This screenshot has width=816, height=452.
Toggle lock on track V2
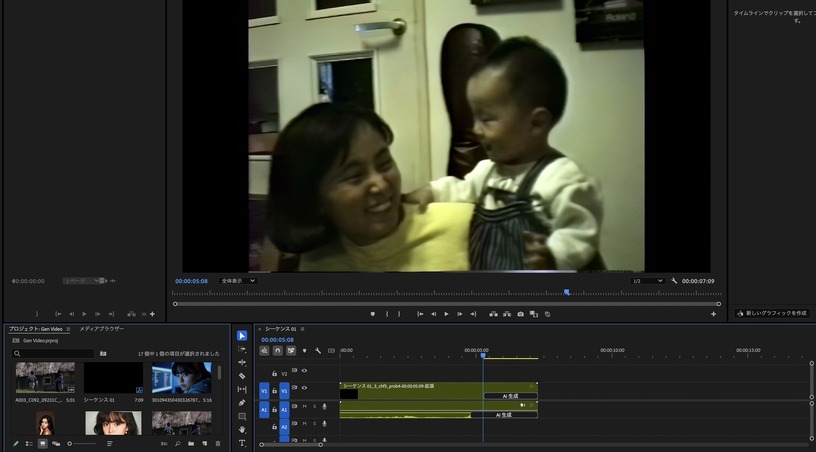[274, 373]
